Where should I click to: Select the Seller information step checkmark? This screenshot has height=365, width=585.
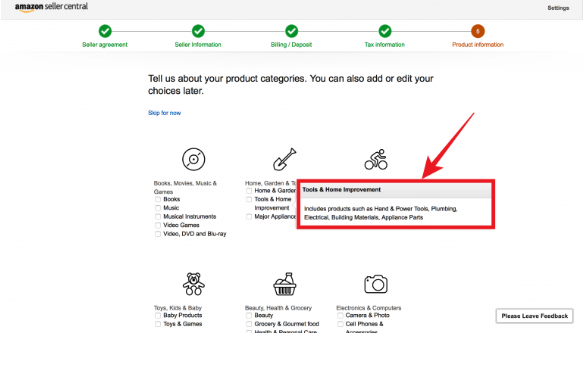(198, 31)
